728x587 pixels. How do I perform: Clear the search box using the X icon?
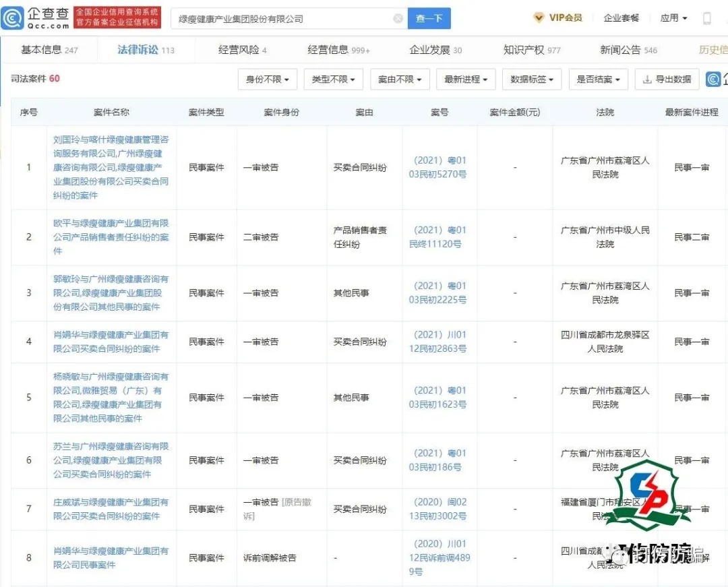(x=398, y=18)
